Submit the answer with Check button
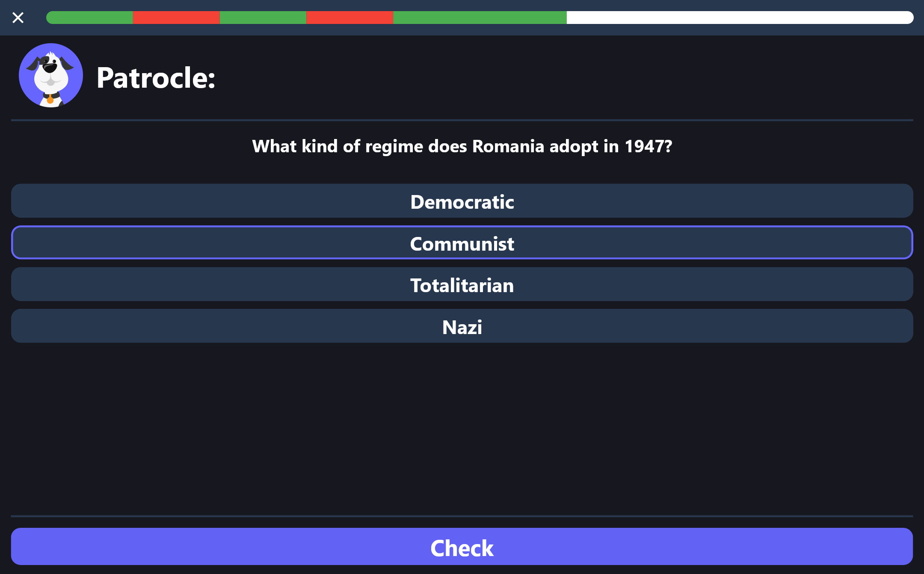This screenshot has height=574, width=924. point(462,547)
